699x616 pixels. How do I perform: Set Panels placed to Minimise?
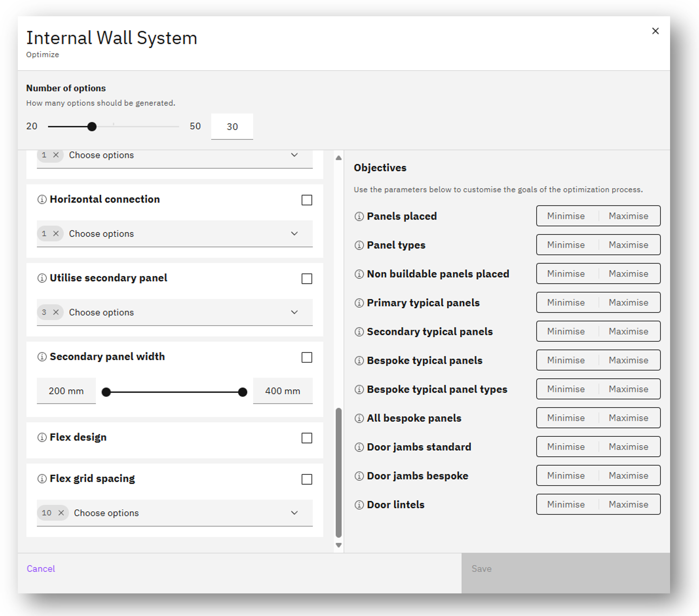567,216
